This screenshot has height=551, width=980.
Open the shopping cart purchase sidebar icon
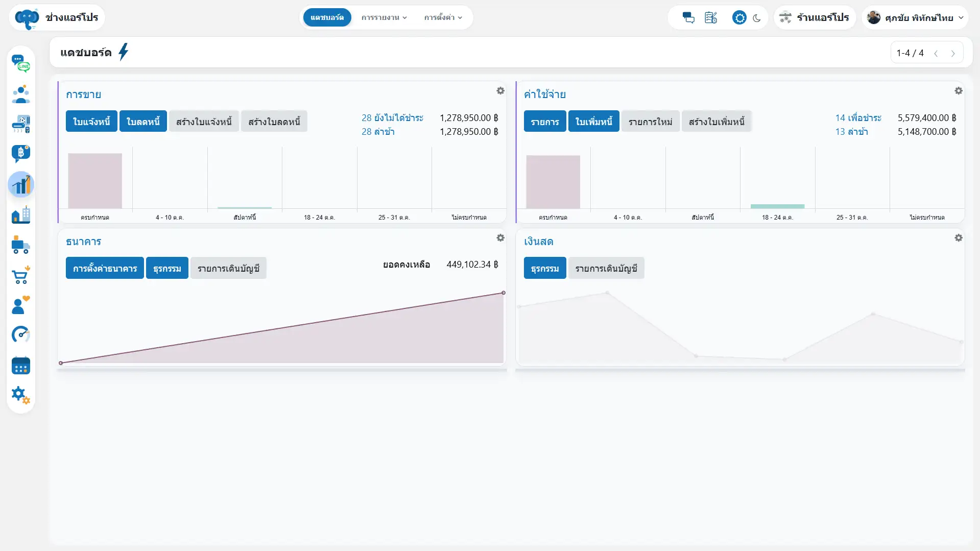point(21,275)
